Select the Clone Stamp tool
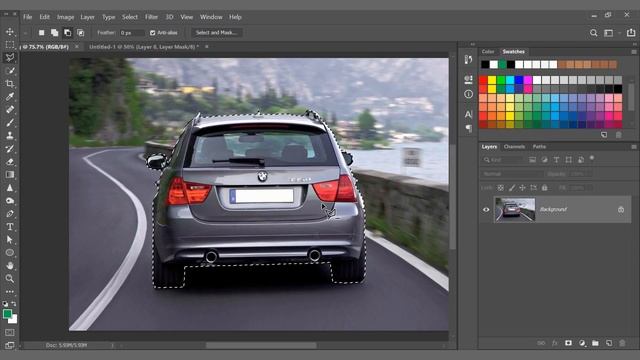 [10, 136]
